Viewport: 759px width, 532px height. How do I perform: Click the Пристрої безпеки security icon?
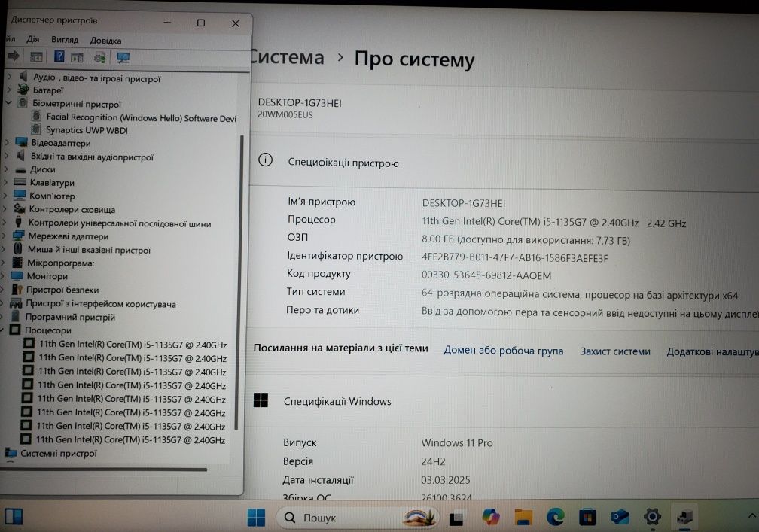point(17,289)
